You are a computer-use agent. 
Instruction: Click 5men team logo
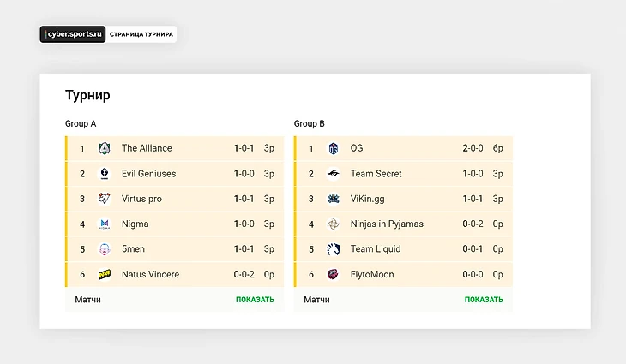[105, 249]
